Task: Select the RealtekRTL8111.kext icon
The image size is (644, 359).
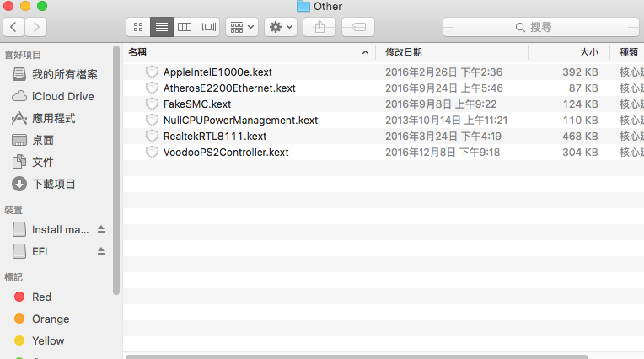Action: (x=152, y=136)
